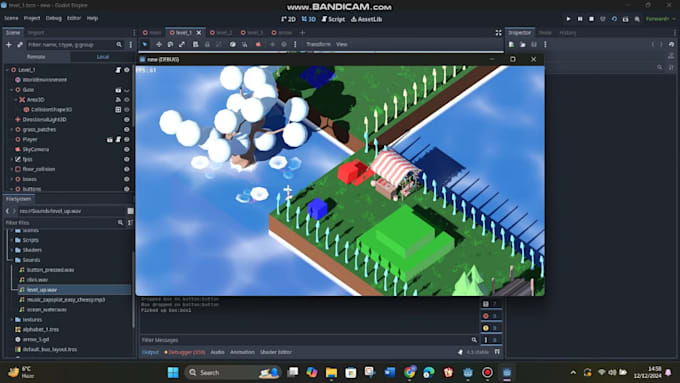The width and height of the screenshot is (680, 383).
Task: Add a new node with plus icon
Action: [x=8, y=45]
